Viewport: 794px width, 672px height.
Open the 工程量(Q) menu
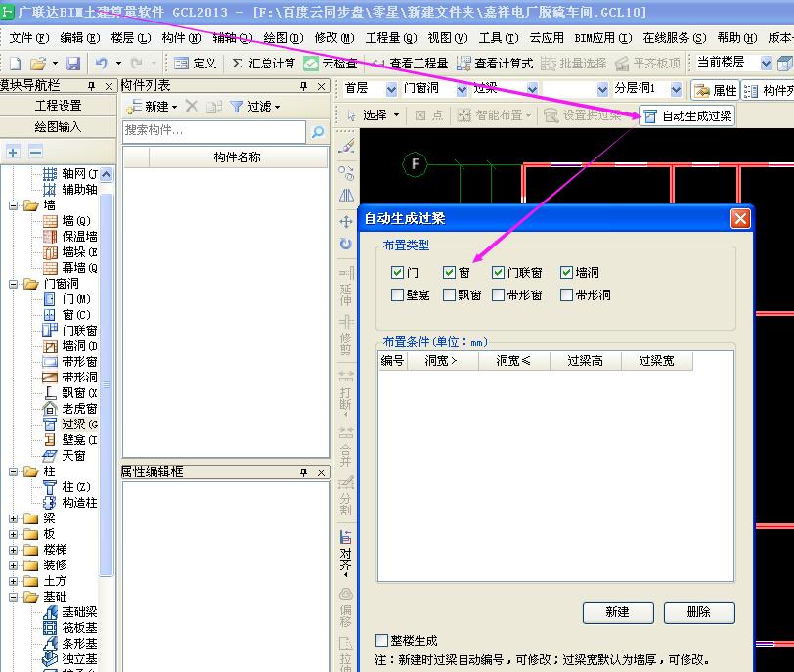point(391,38)
